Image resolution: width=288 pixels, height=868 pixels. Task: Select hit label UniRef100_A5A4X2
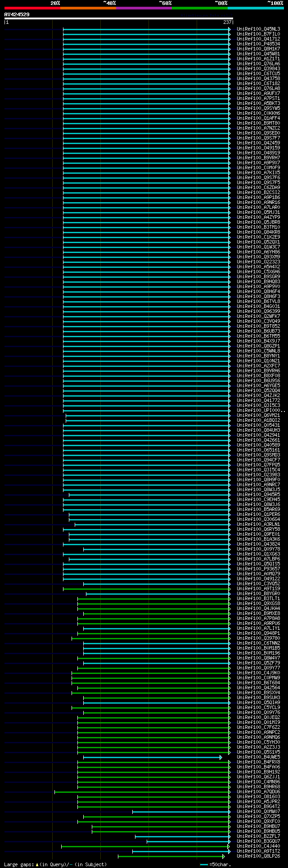[258, 267]
